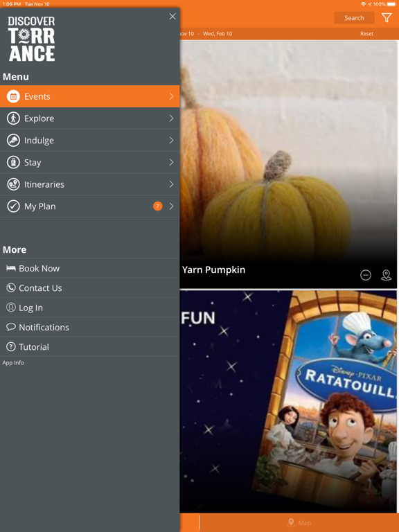Image resolution: width=399 pixels, height=532 pixels.
Task: Open the filter funnel icon
Action: point(387,17)
